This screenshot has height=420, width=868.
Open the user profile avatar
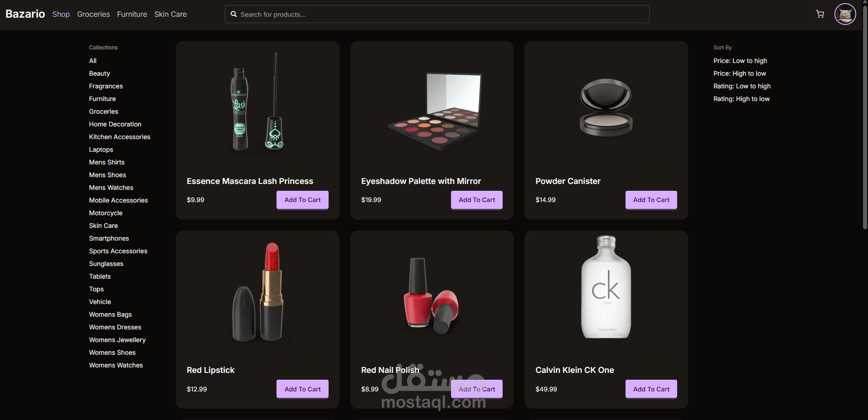point(845,14)
